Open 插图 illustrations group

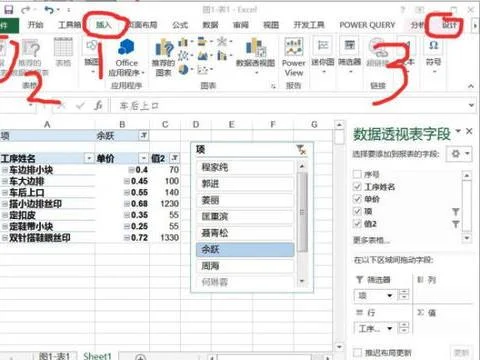point(92,55)
